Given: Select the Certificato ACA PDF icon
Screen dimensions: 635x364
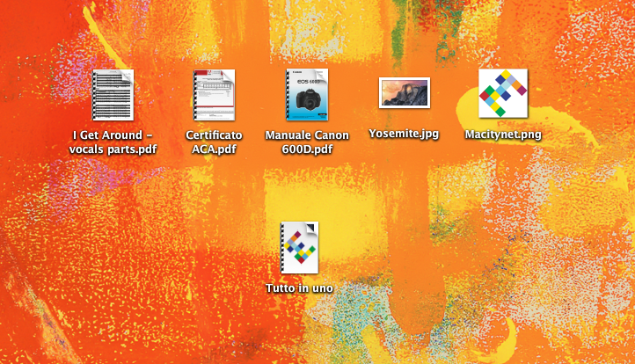Looking at the screenshot, I should pos(215,95).
